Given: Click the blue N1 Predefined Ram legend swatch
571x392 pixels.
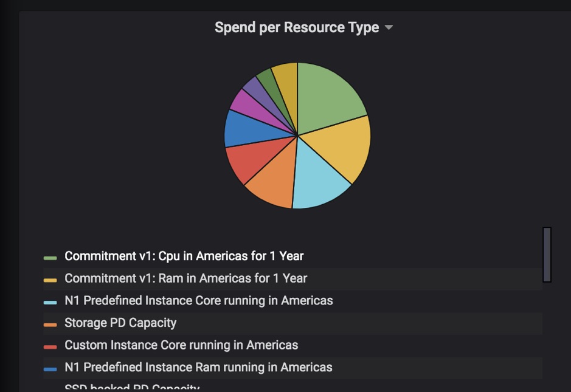Looking at the screenshot, I should (x=50, y=369).
